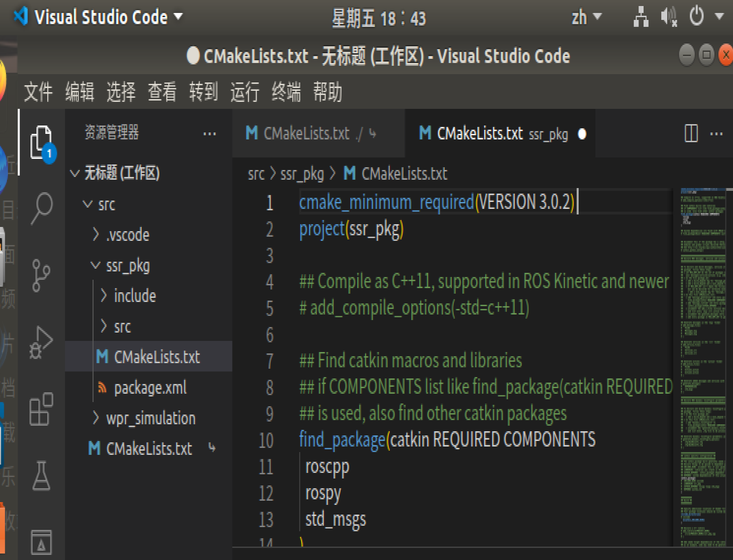733x560 pixels.
Task: Expand the wpr_simulation folder
Action: click(95, 418)
